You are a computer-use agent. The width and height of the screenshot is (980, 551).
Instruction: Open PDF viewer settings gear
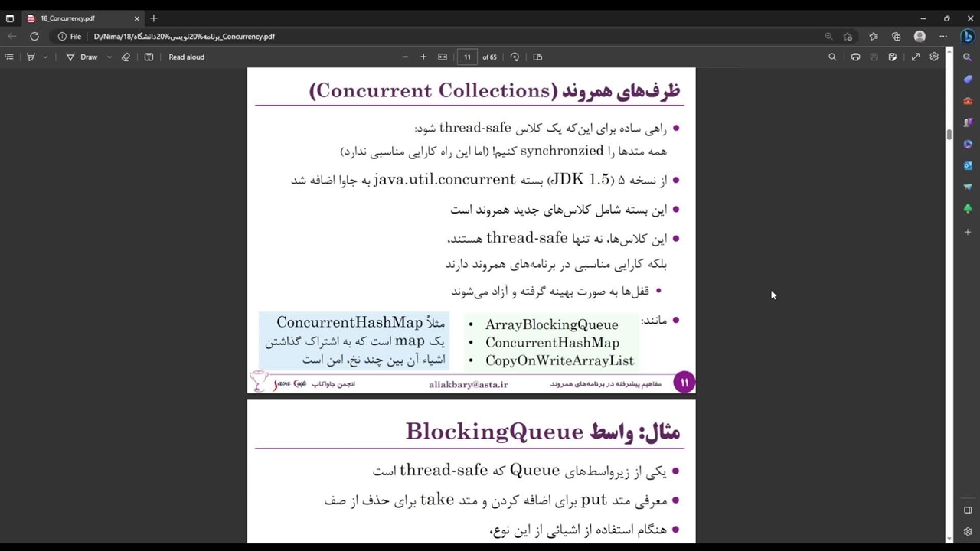(x=934, y=57)
